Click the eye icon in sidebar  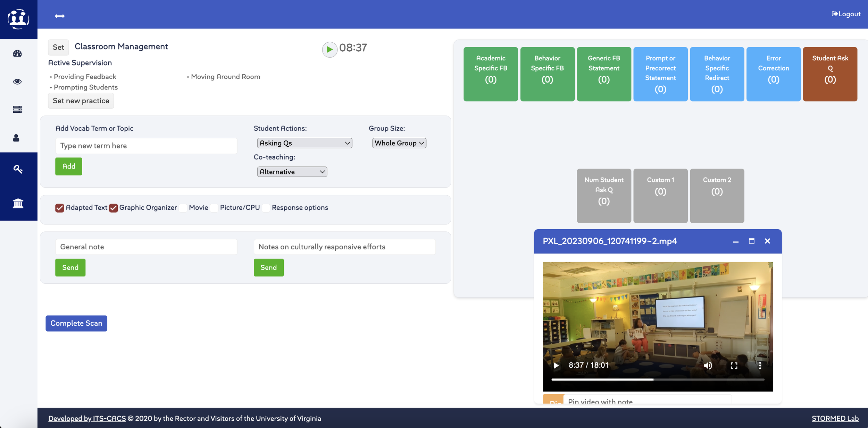(x=17, y=82)
